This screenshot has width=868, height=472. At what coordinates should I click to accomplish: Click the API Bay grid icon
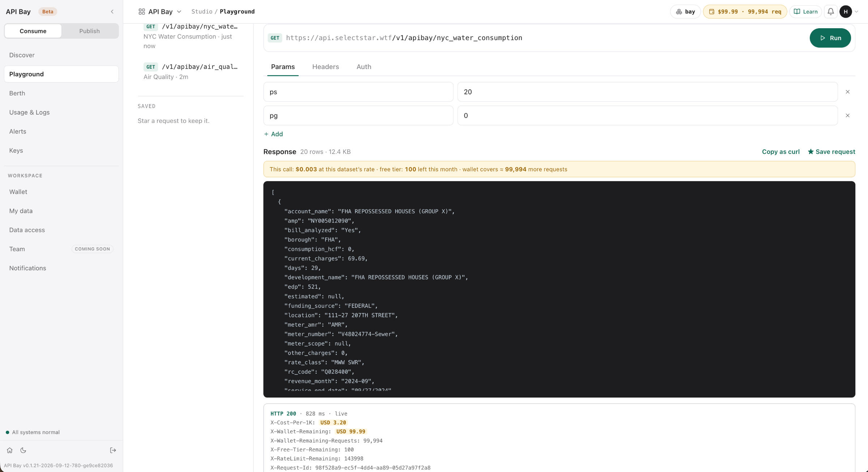click(x=142, y=12)
